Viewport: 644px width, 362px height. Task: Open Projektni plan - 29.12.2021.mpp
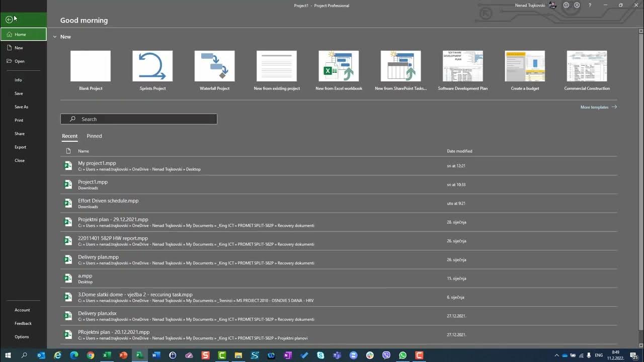339,222
